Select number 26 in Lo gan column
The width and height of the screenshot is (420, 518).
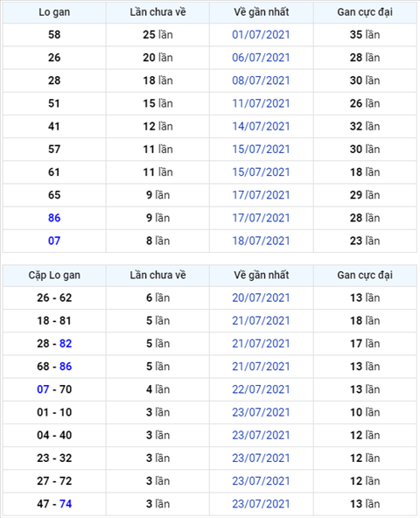(x=54, y=58)
